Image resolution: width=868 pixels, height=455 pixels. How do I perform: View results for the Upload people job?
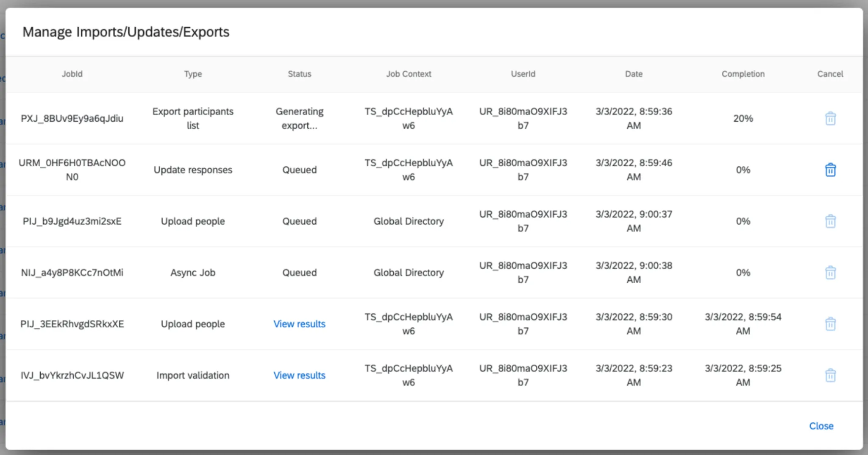[x=299, y=324]
